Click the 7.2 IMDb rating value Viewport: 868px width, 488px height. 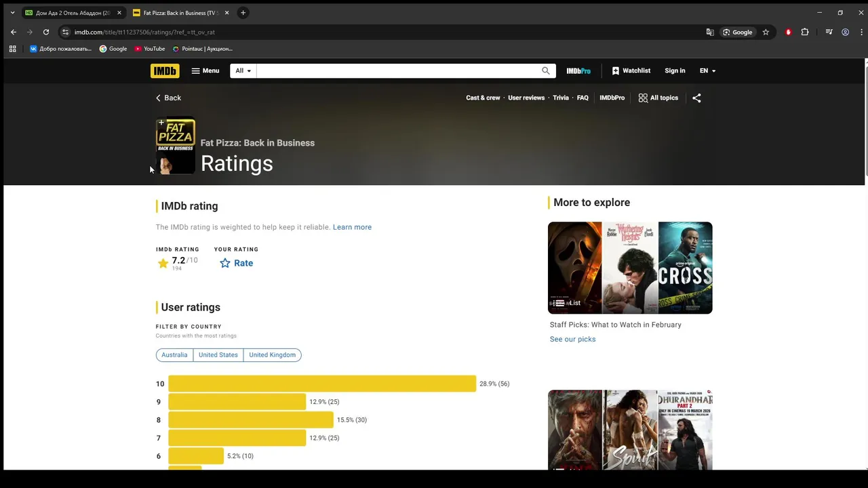pos(178,260)
